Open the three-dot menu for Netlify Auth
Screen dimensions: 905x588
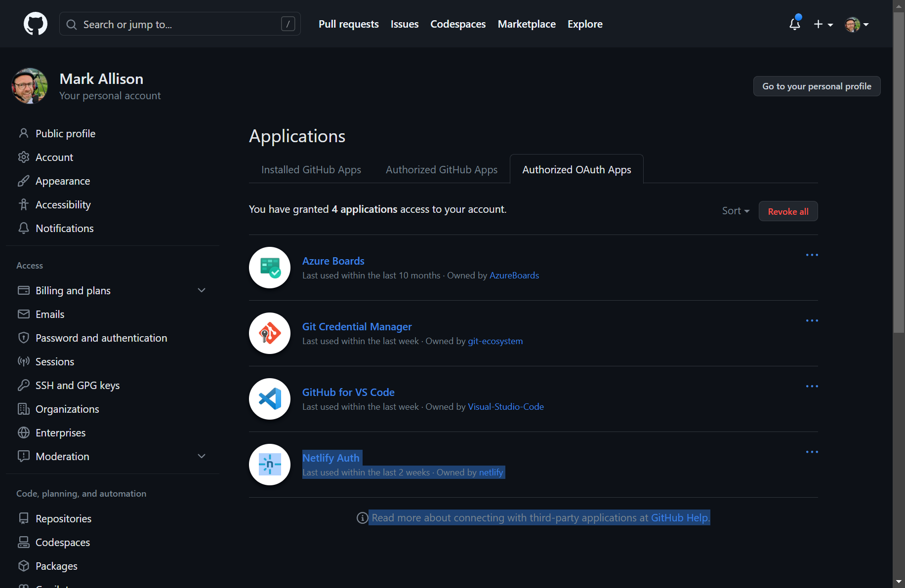coord(812,452)
